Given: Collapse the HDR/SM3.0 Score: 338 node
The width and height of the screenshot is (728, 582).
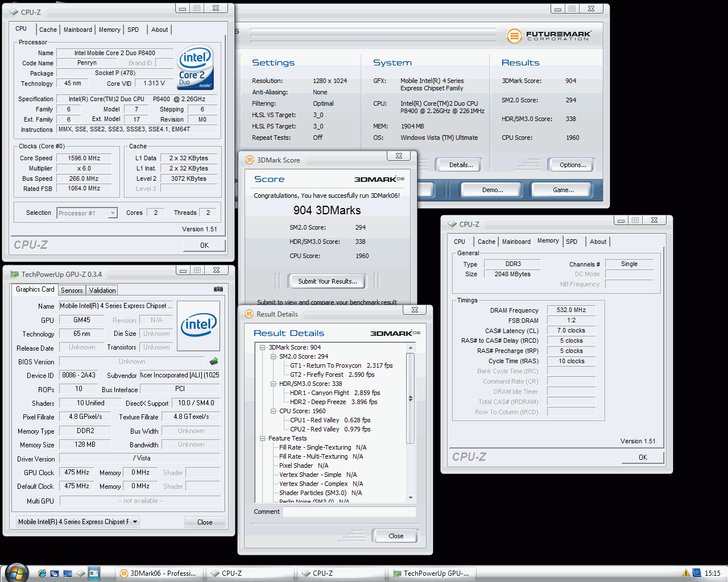Looking at the screenshot, I should [x=273, y=384].
